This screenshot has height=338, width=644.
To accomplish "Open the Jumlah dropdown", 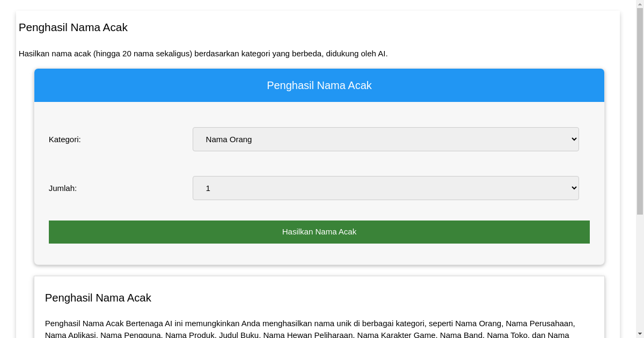I will (x=385, y=188).
